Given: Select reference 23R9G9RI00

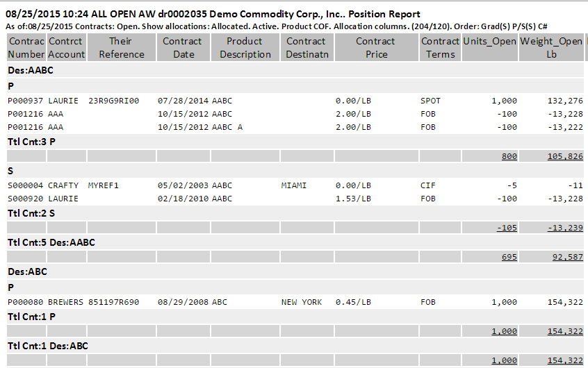Looking at the screenshot, I should (x=113, y=101).
